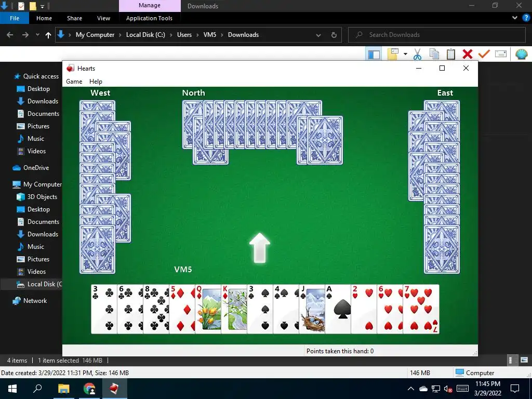The image size is (532, 399).
Task: Choose the 4 of spades card
Action: point(286,309)
